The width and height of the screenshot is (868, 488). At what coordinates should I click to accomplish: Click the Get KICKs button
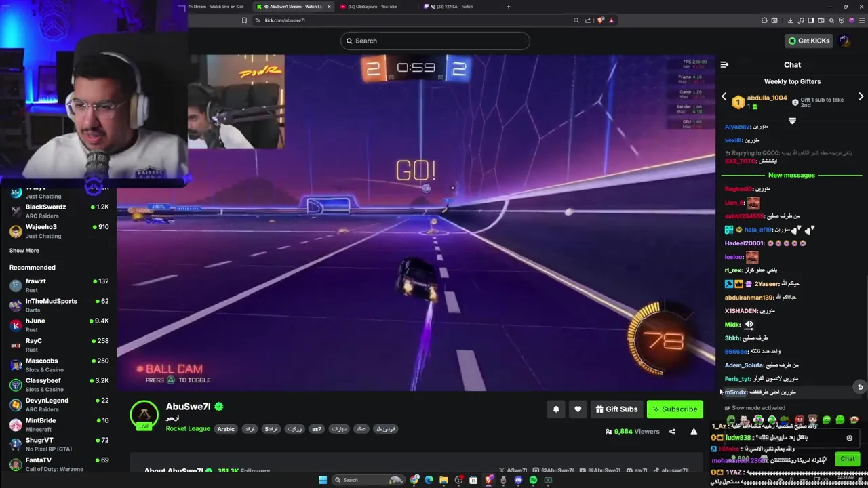(x=809, y=41)
